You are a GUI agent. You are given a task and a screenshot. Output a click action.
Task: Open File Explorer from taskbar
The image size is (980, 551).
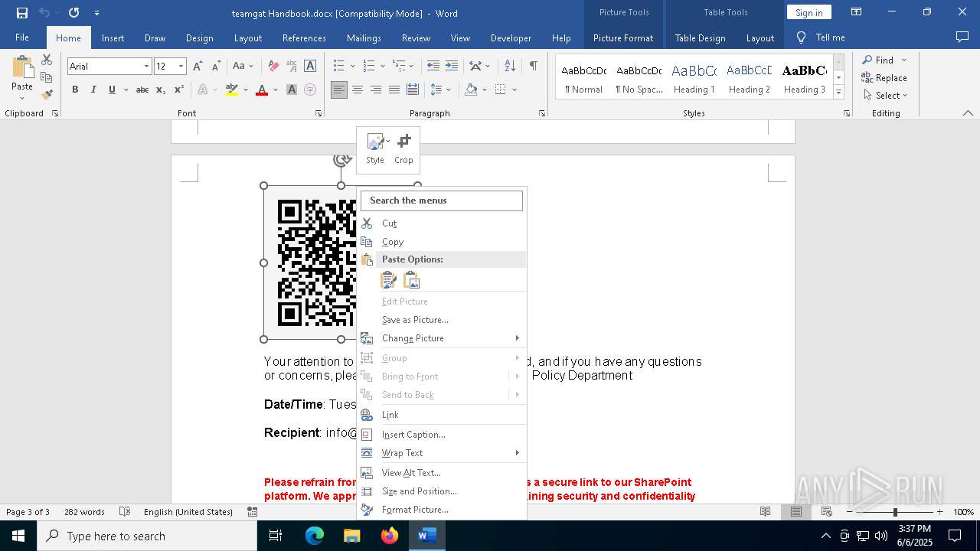click(352, 536)
